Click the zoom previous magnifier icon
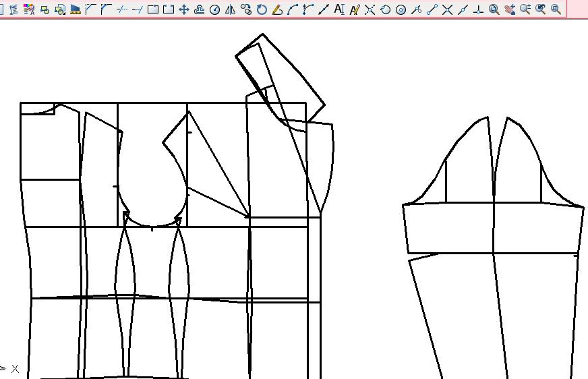Screen dimensions: 588x379 click(x=540, y=9)
